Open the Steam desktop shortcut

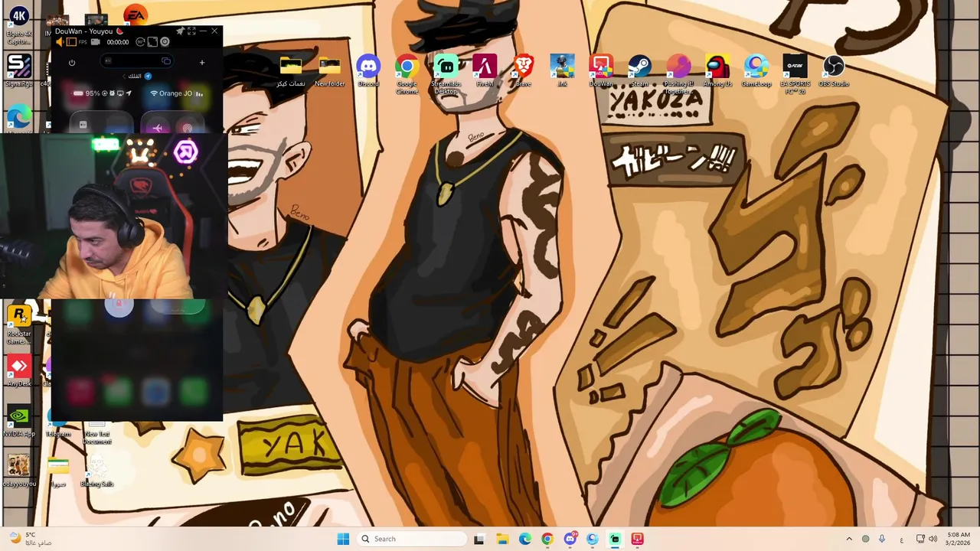click(640, 71)
